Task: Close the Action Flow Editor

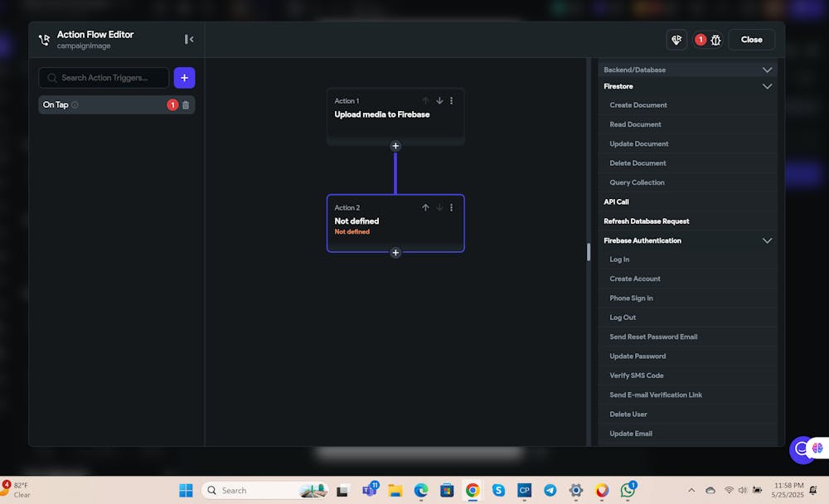Action: (x=751, y=40)
